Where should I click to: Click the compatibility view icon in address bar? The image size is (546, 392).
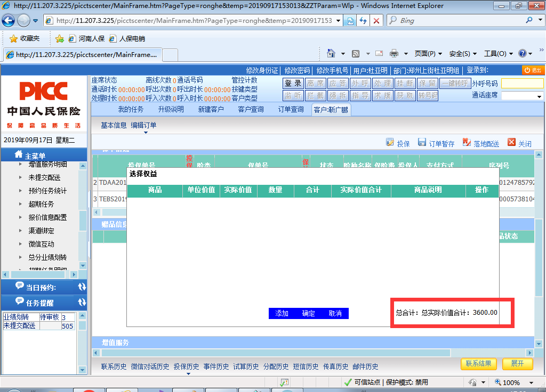click(x=350, y=21)
